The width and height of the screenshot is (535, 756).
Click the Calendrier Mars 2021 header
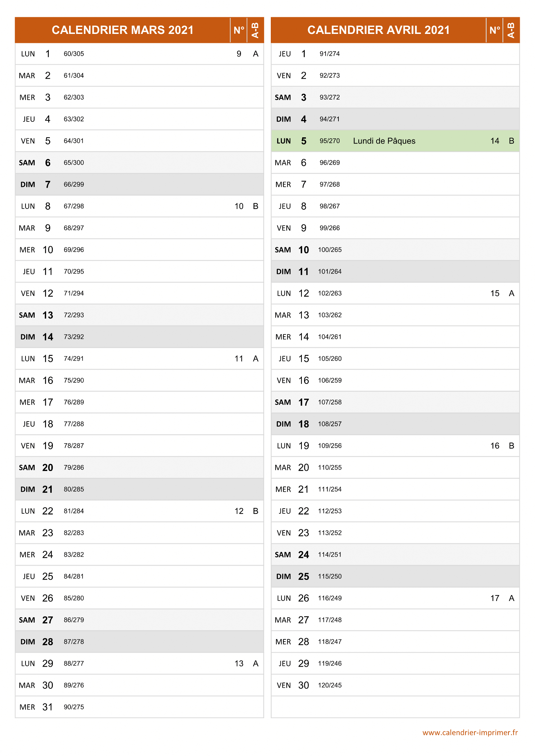(123, 30)
